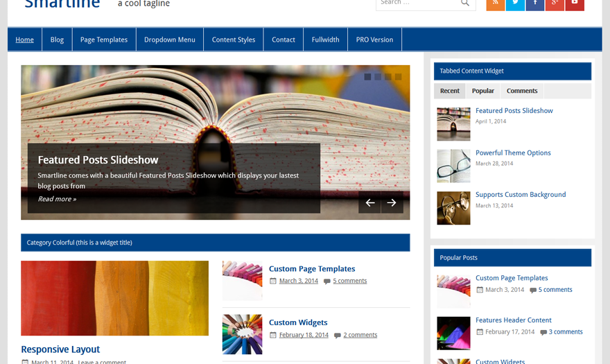Click the 'March 13, 2014' date text
The image size is (610, 364).
click(494, 205)
